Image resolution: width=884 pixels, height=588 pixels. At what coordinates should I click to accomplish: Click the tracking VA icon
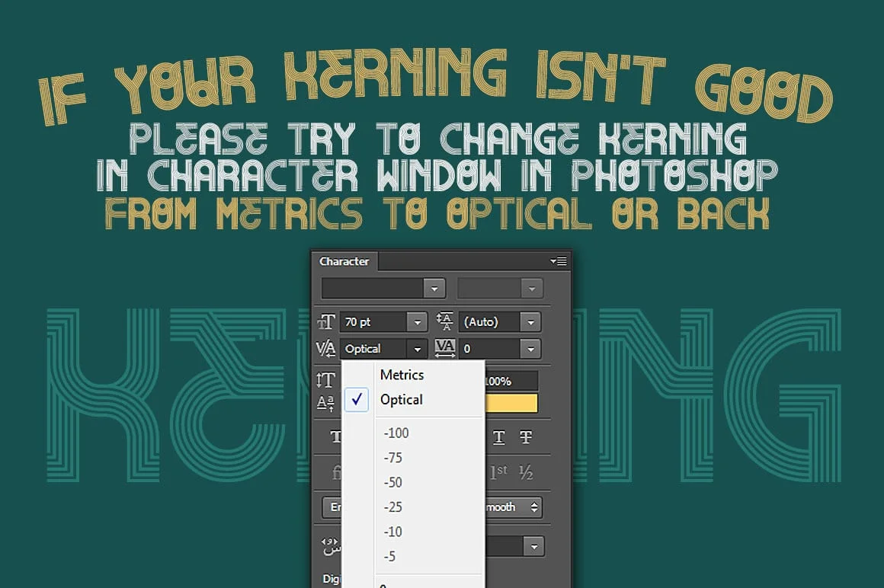(444, 349)
